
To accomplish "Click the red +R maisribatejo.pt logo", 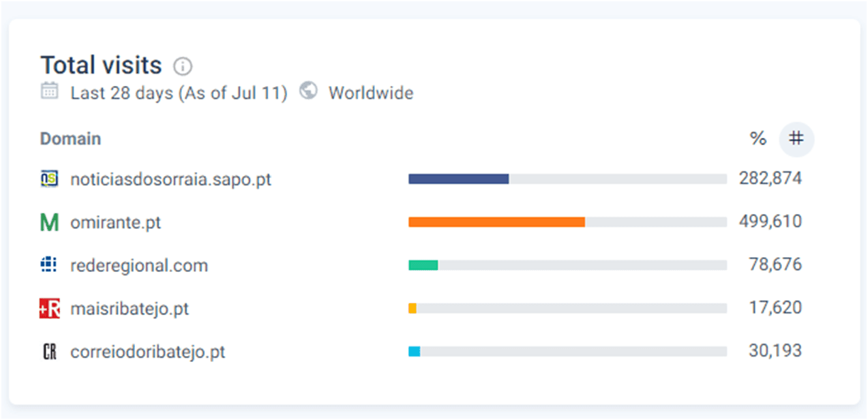I will [49, 309].
